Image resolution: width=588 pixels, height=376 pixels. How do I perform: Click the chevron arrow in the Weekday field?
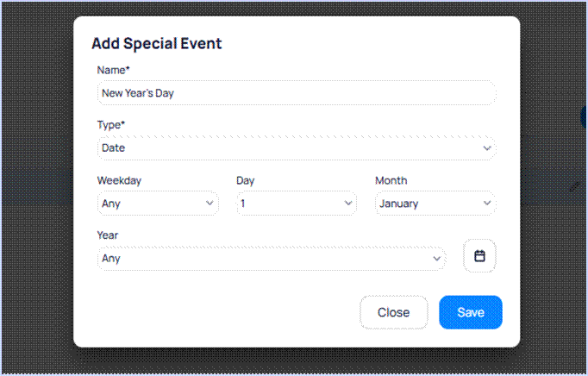point(210,204)
